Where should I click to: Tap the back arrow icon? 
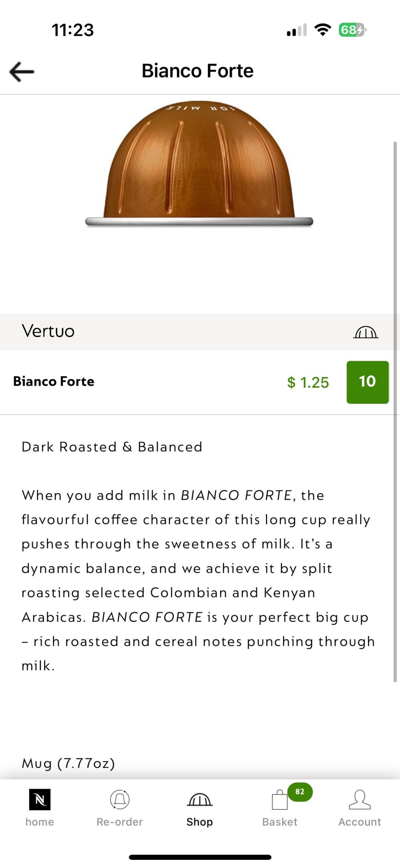pyautogui.click(x=21, y=71)
